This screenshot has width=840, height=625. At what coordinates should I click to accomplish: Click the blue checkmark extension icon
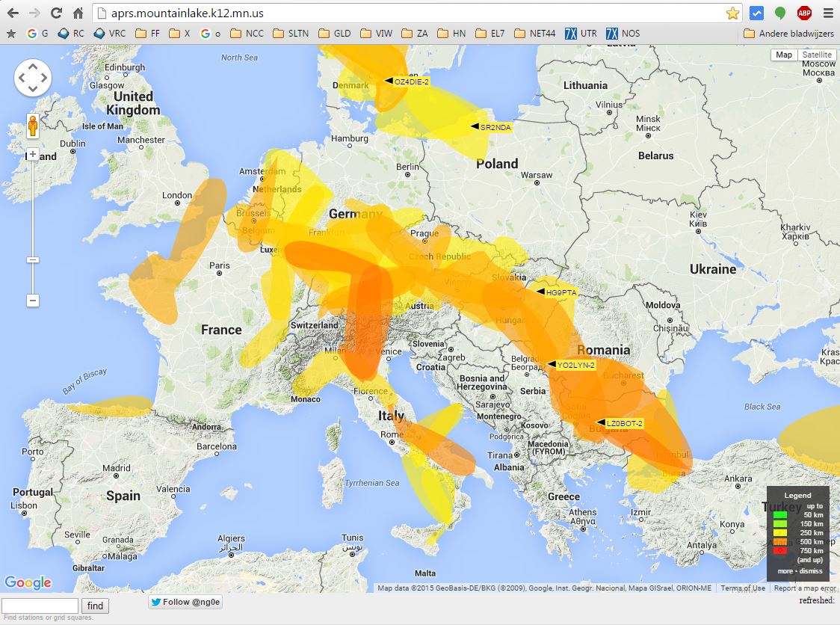point(756,13)
